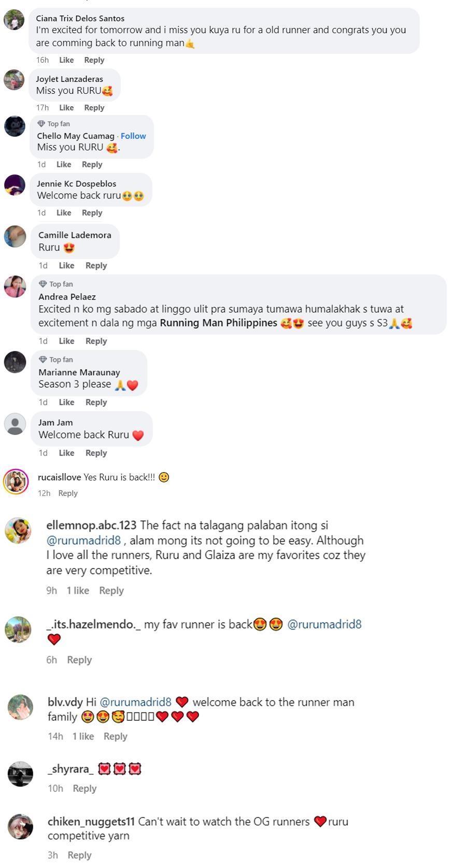Click rucaisllove's story-ring avatar

click(16, 481)
